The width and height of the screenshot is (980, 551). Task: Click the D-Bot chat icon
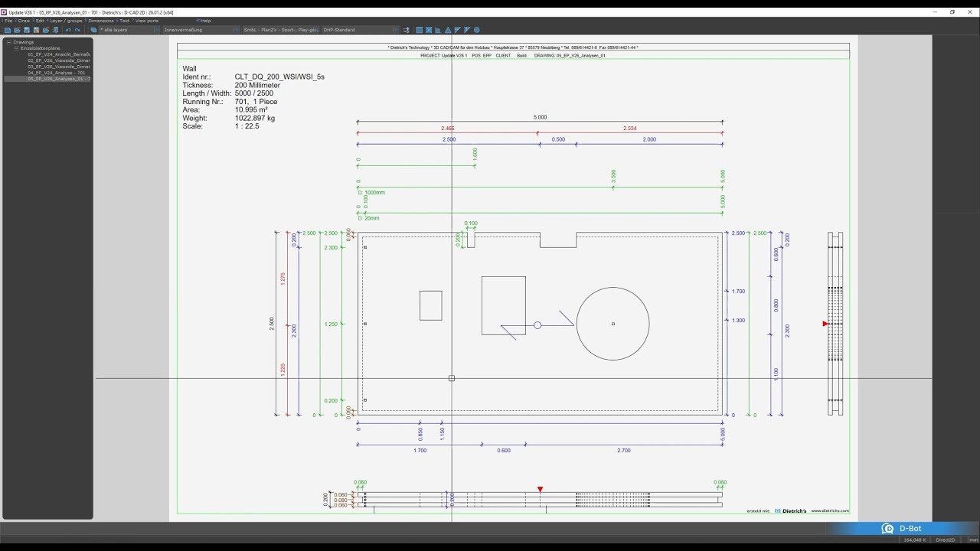887,529
